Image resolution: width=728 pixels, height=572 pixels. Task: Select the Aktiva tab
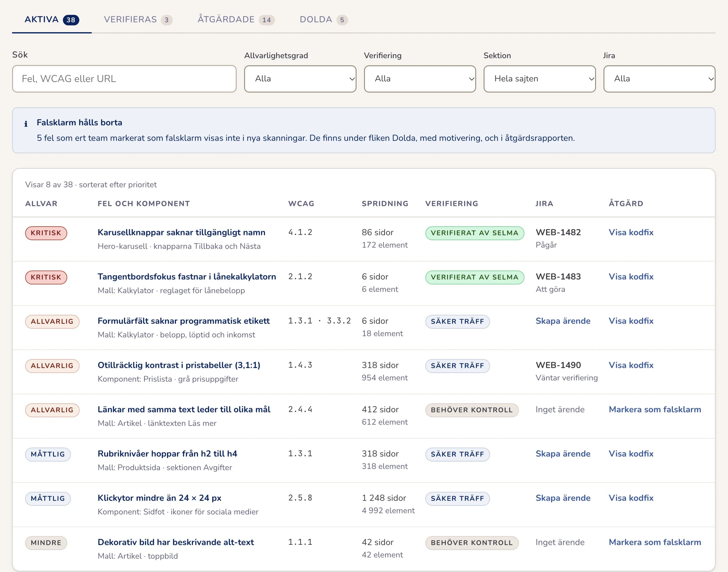(52, 19)
